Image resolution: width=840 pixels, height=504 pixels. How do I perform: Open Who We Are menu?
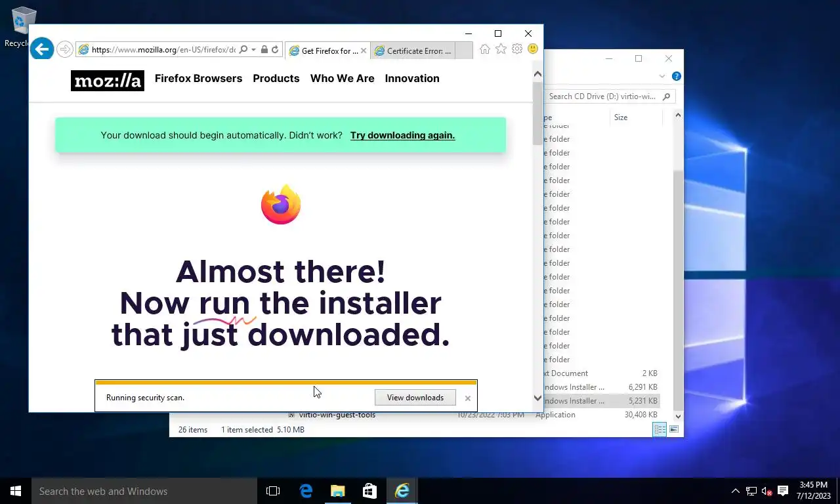point(343,78)
